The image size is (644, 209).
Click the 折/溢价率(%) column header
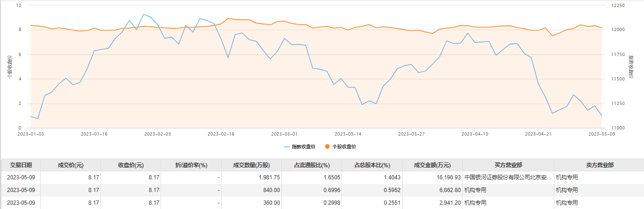coord(191,165)
